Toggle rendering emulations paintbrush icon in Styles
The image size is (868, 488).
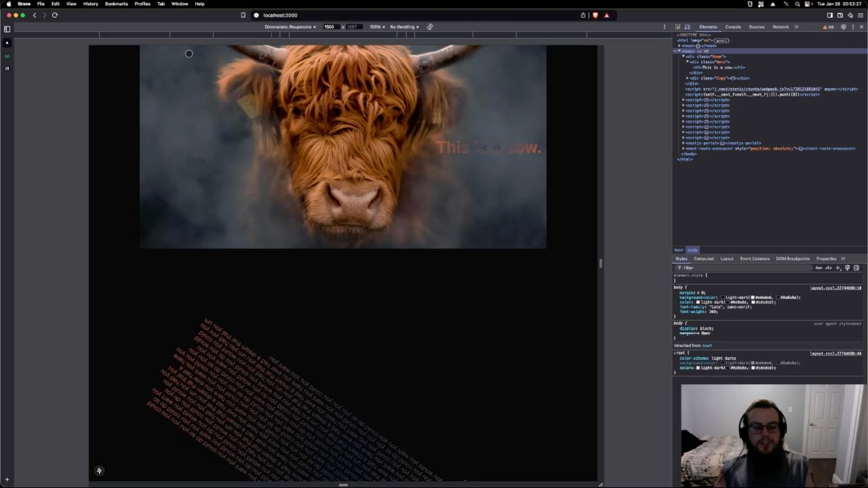847,268
